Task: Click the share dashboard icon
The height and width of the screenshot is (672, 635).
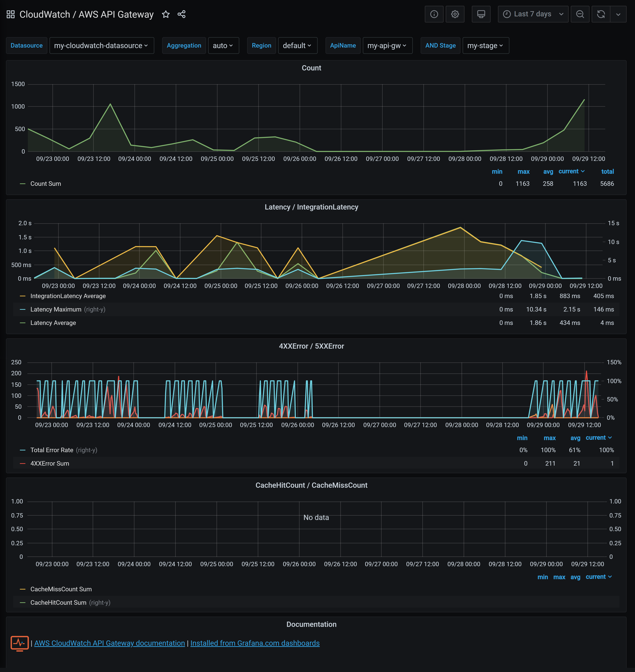Action: 181,14
